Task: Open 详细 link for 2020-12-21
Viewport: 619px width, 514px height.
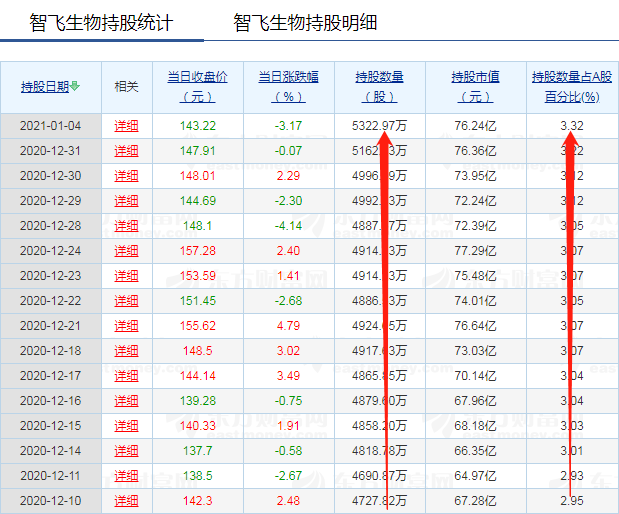Action: 126,326
